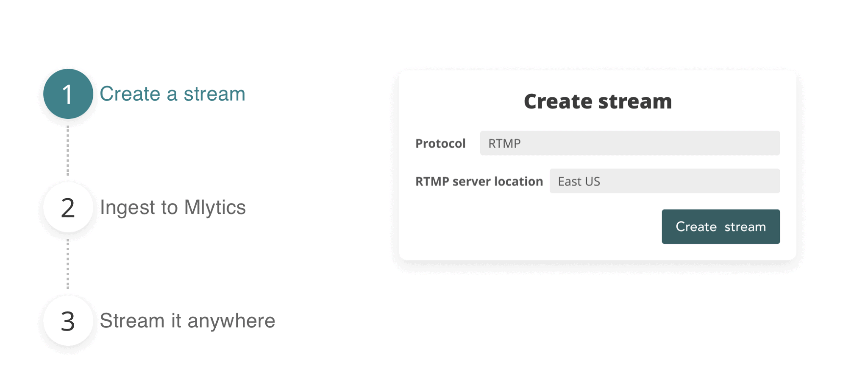Viewport: 868px width, 372px height.
Task: Click the step 3 number circle
Action: [68, 321]
